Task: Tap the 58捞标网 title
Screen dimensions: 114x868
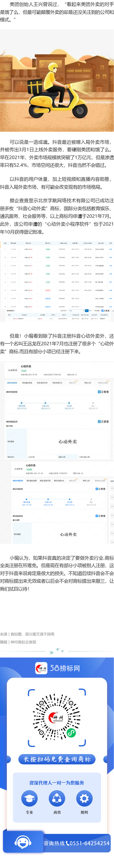Action: point(65,668)
